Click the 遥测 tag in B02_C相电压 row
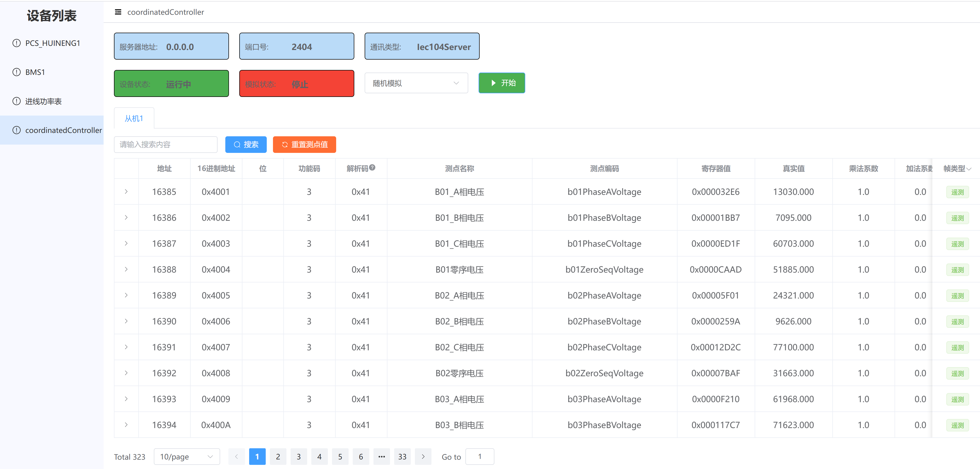Screen dimensions: 980x469 [957, 347]
